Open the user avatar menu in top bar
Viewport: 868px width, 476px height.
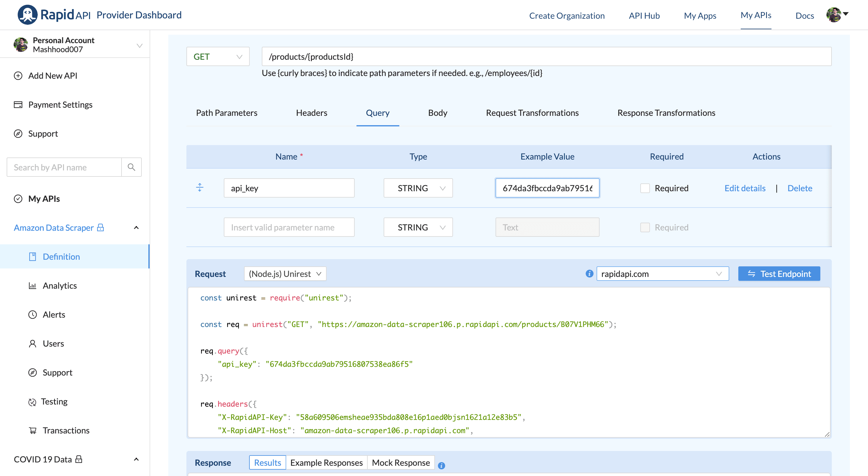[x=837, y=15]
